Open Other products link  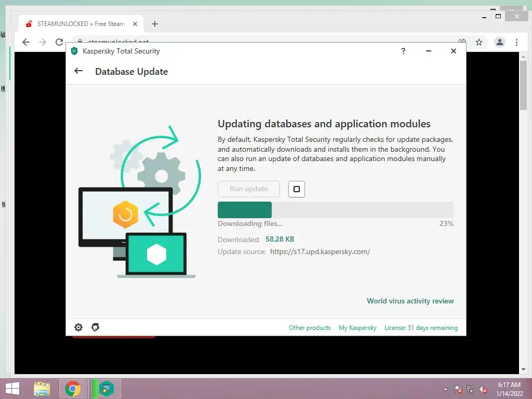coord(310,328)
